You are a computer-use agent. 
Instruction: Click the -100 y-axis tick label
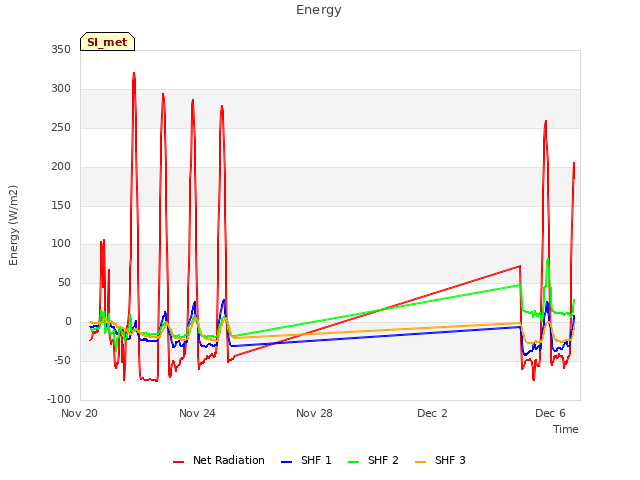pyautogui.click(x=59, y=399)
